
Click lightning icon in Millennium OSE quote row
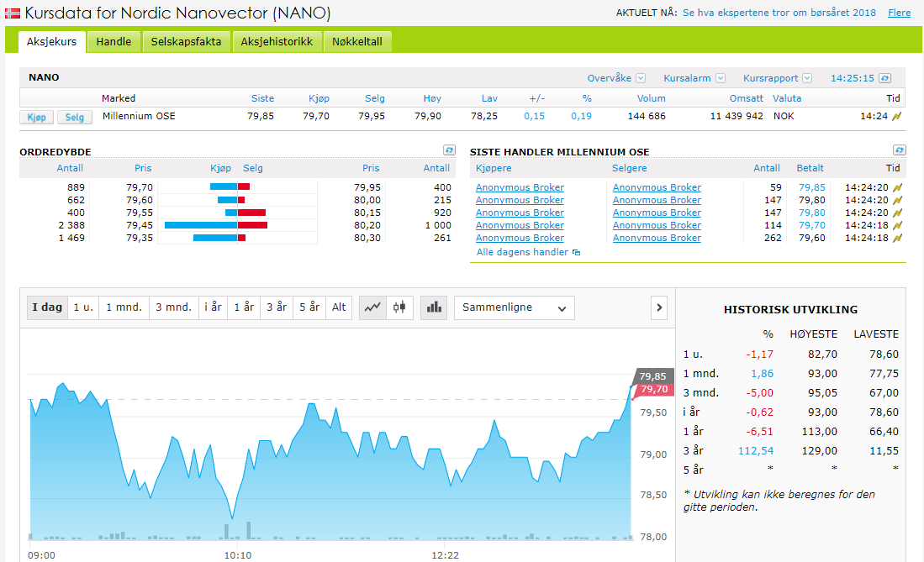point(897,117)
